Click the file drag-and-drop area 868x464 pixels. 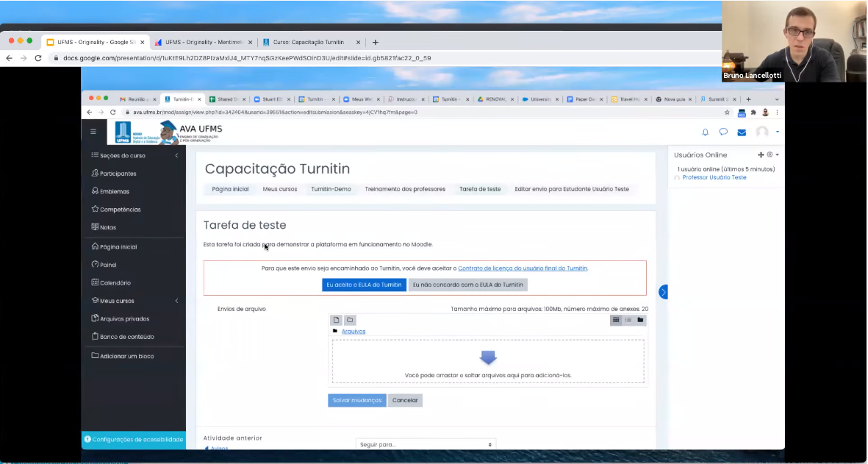pos(488,361)
